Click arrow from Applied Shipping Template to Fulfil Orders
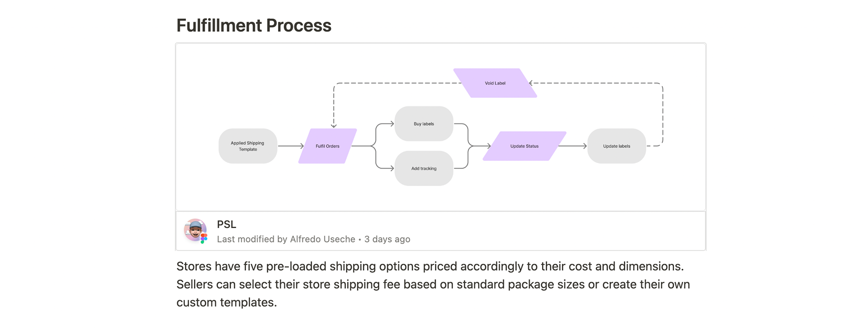Image resolution: width=868 pixels, height=329 pixels. point(290,146)
